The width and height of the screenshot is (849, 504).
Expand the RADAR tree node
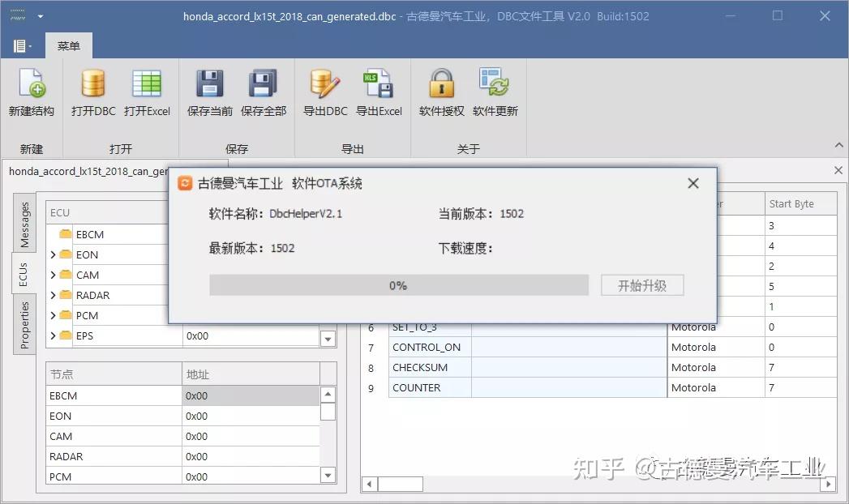[53, 295]
